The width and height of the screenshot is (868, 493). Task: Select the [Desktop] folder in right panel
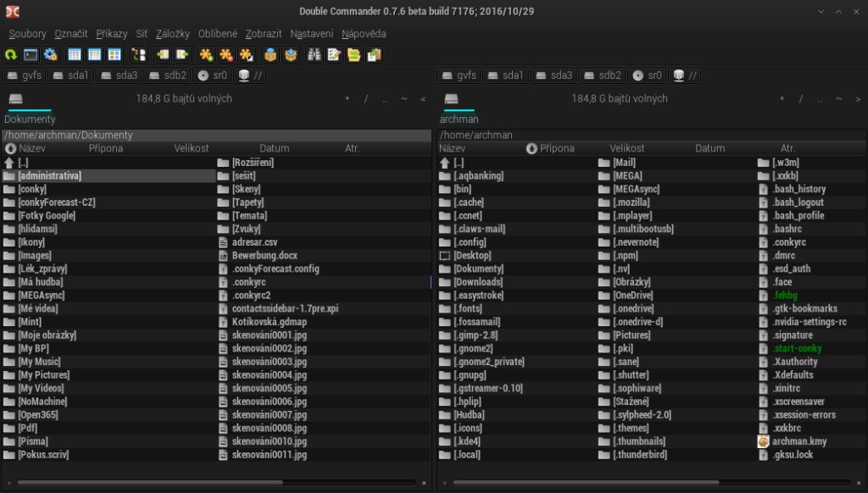coord(517,256)
